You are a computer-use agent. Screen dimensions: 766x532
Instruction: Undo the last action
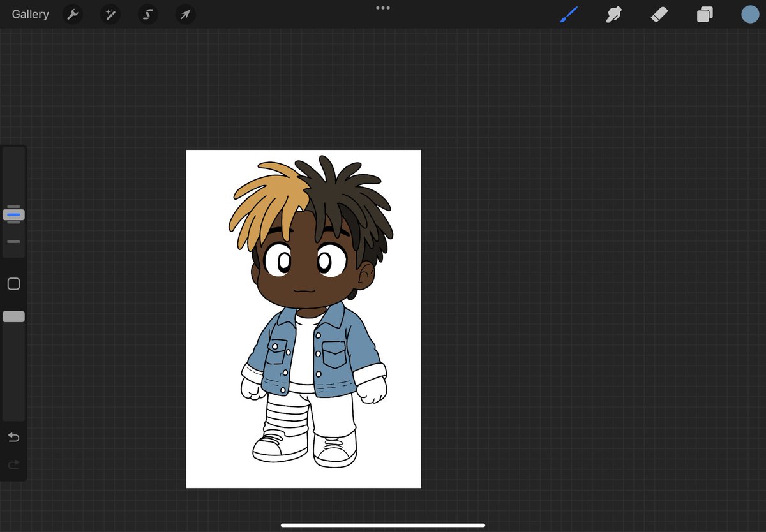13,437
